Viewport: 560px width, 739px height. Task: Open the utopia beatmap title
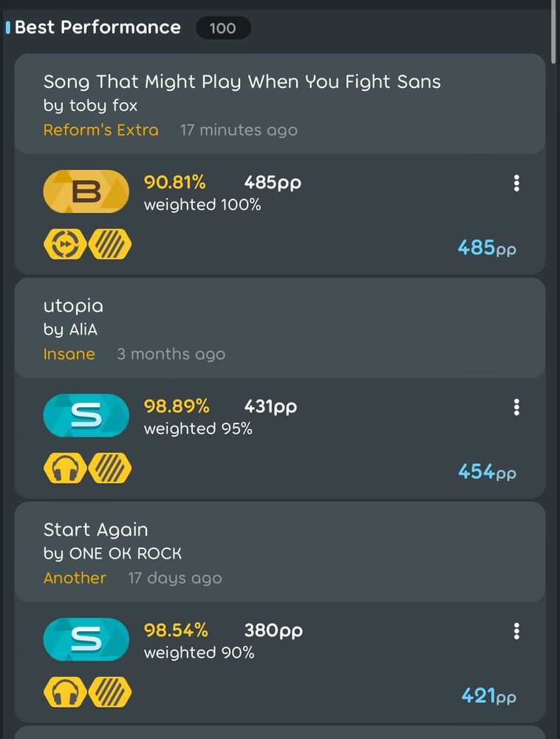[x=73, y=307]
